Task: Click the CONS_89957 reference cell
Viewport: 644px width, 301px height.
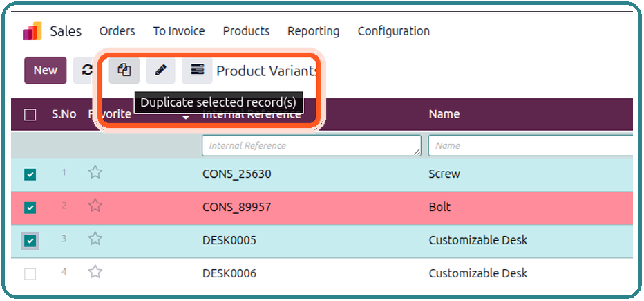Action: coord(237,208)
